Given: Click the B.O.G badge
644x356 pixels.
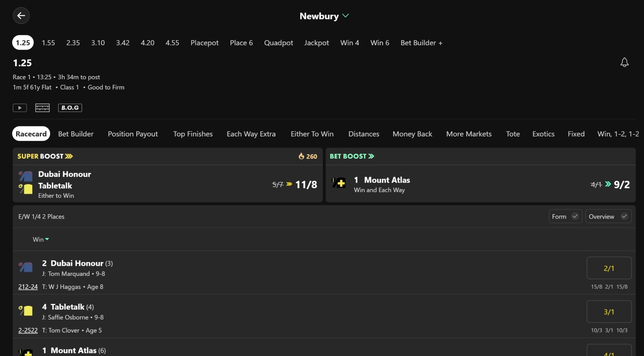Looking at the screenshot, I should pyautogui.click(x=70, y=108).
